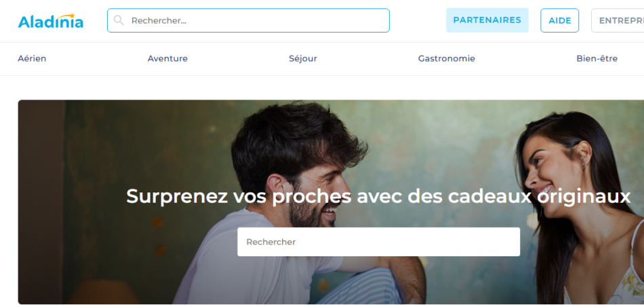The width and height of the screenshot is (644, 305).
Task: Click the orange star on the Aladinia logo
Action: click(72, 16)
